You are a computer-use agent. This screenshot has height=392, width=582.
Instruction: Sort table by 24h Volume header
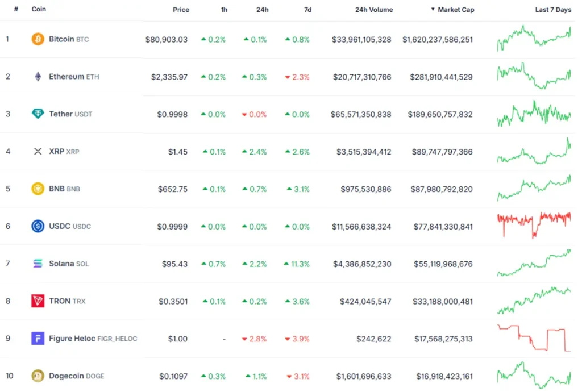pos(374,10)
